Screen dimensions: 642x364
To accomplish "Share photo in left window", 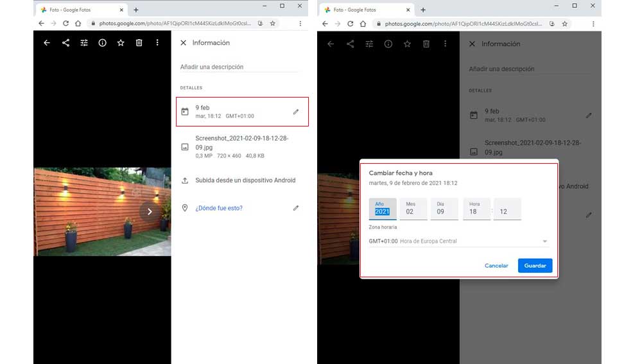I will [65, 42].
